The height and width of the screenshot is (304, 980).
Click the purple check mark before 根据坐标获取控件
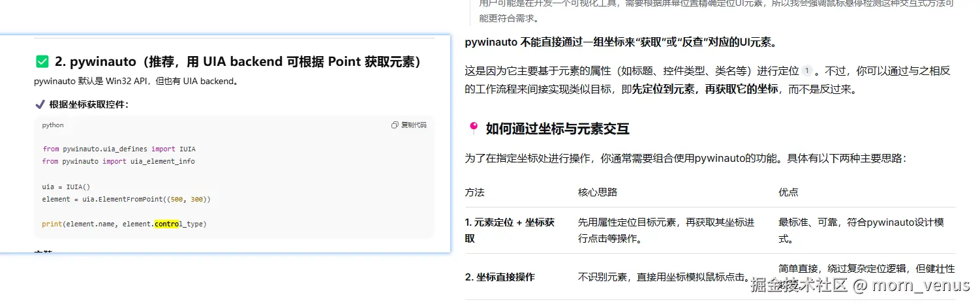(40, 104)
